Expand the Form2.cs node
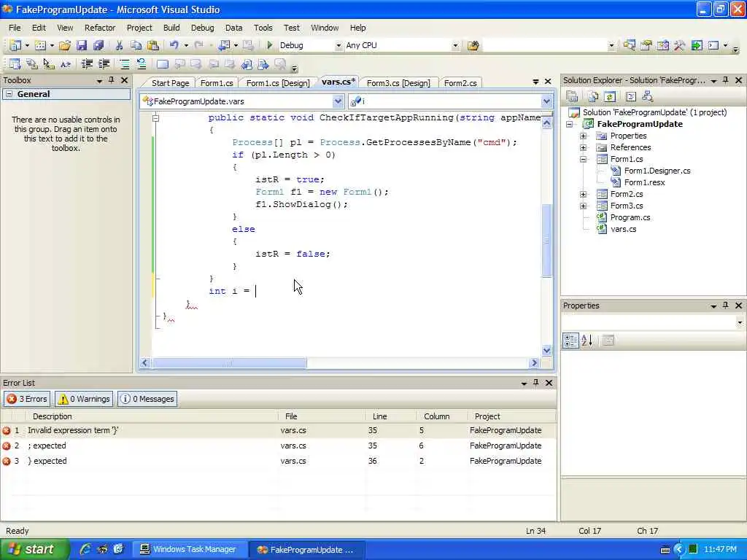Screen dimensions: 747x560 tap(583, 194)
